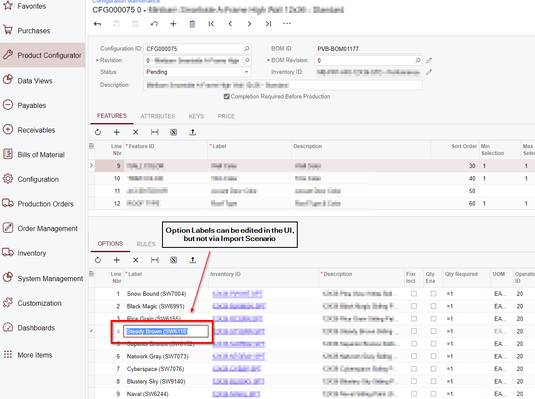Go to the next record
535x399 pixels.
pos(249,24)
